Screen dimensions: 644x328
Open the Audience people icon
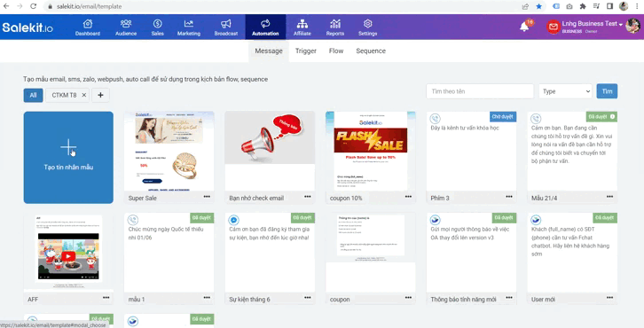coord(126,24)
